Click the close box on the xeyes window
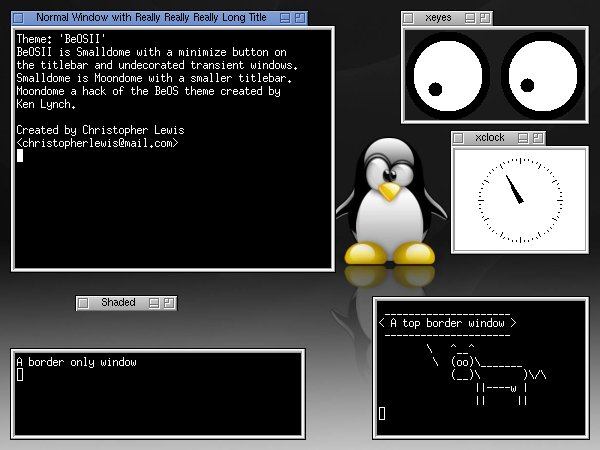Viewport: 600px width, 450px height. pyautogui.click(x=408, y=18)
